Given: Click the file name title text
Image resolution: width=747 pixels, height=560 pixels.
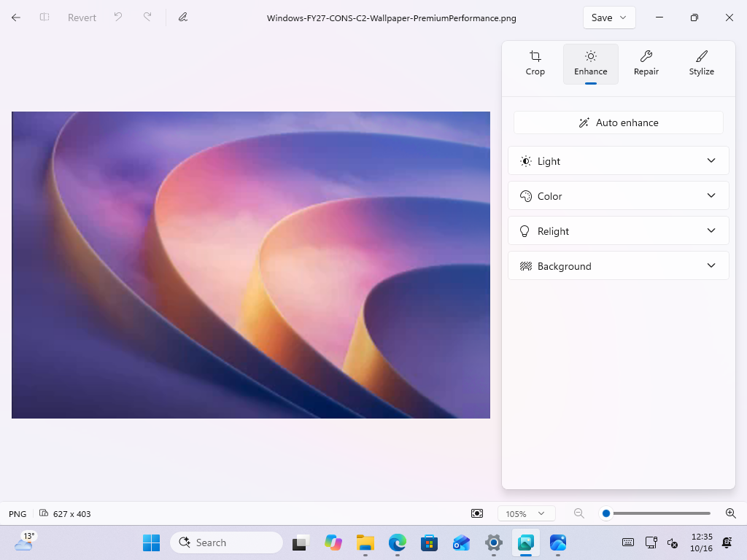Looking at the screenshot, I should point(391,18).
